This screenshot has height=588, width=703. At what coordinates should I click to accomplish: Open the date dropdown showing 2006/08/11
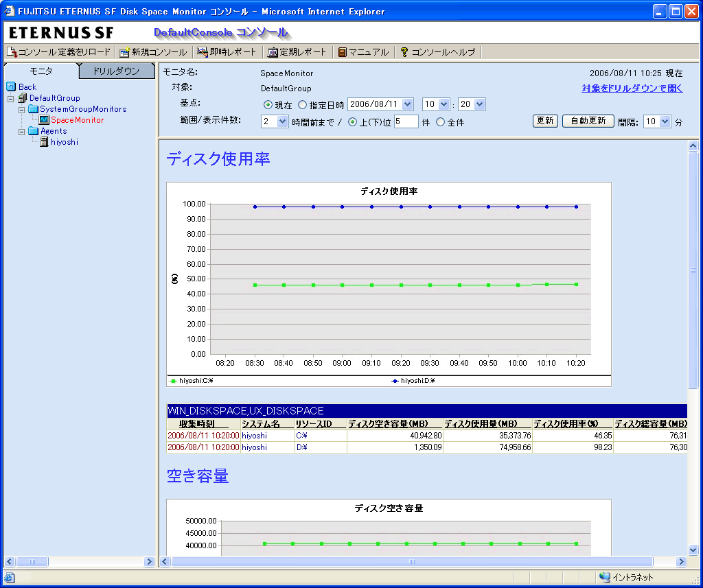pos(407,104)
